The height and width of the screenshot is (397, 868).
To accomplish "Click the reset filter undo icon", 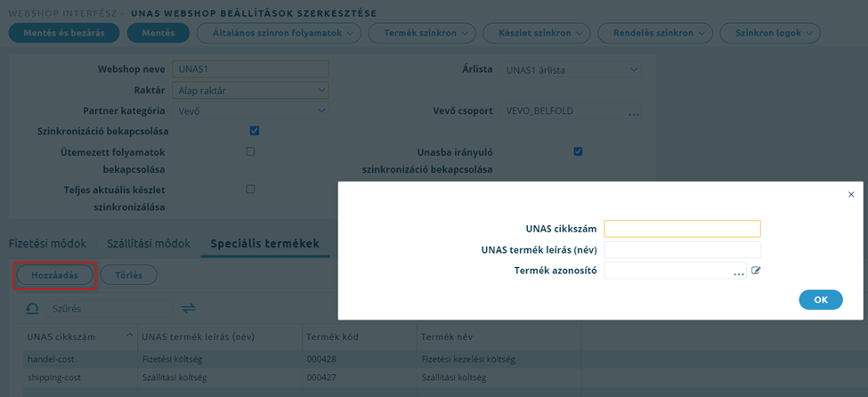I will pyautogui.click(x=32, y=308).
